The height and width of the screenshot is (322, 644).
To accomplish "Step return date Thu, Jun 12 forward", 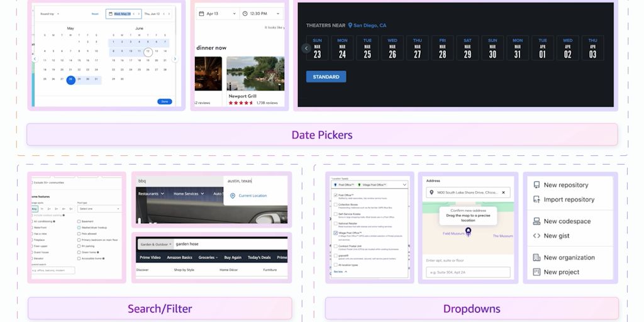I will tap(169, 14).
